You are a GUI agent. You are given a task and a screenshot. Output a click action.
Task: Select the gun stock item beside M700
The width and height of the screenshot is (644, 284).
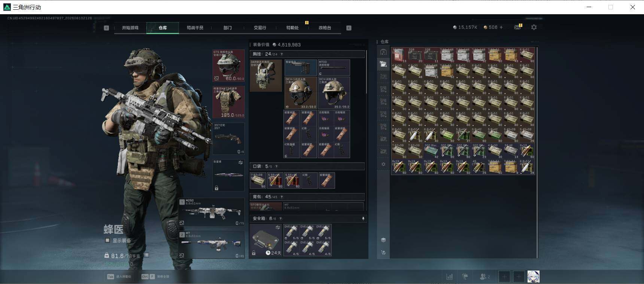pyautogui.click(x=300, y=67)
